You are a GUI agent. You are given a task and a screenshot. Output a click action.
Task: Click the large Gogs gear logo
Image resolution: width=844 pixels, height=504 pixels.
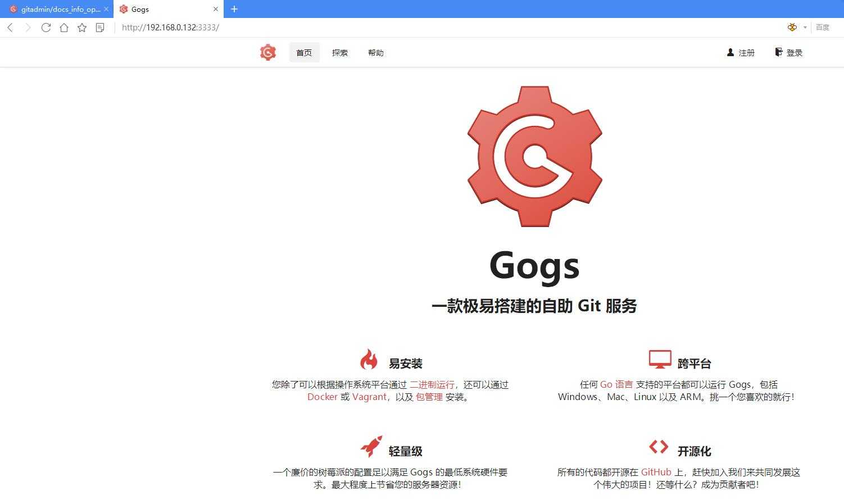(535, 156)
